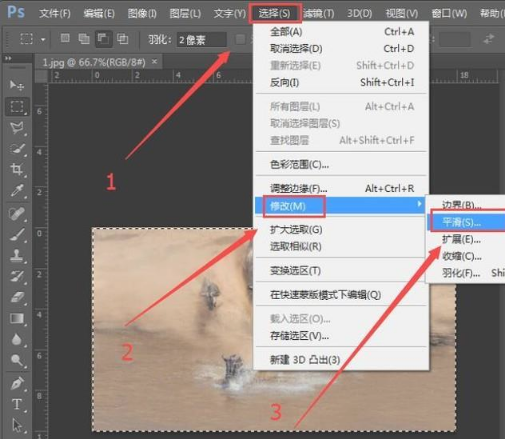Click the New Selection mode icon
Image resolution: width=505 pixels, height=439 pixels.
coord(65,39)
